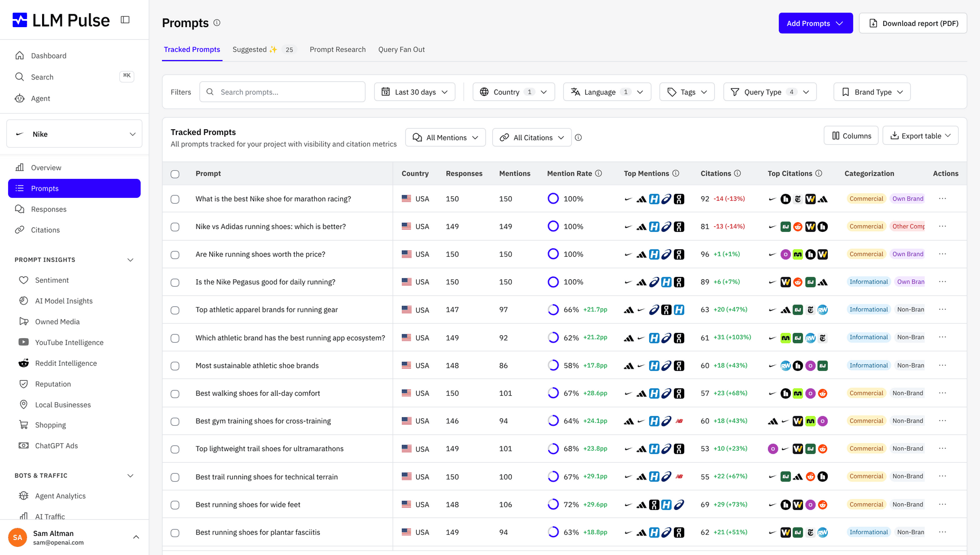The height and width of the screenshot is (555, 980).
Task: Switch to the Prompt Research tab
Action: [x=338, y=49]
